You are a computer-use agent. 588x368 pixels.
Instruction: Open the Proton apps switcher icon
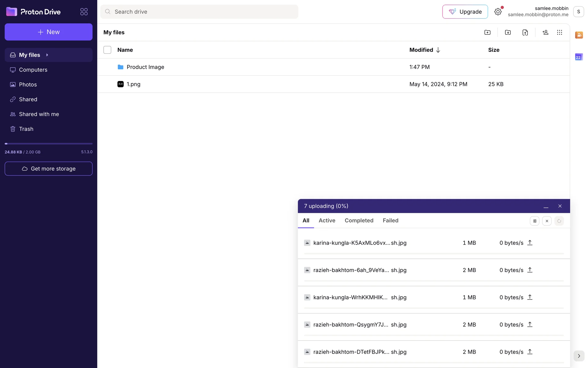[84, 12]
